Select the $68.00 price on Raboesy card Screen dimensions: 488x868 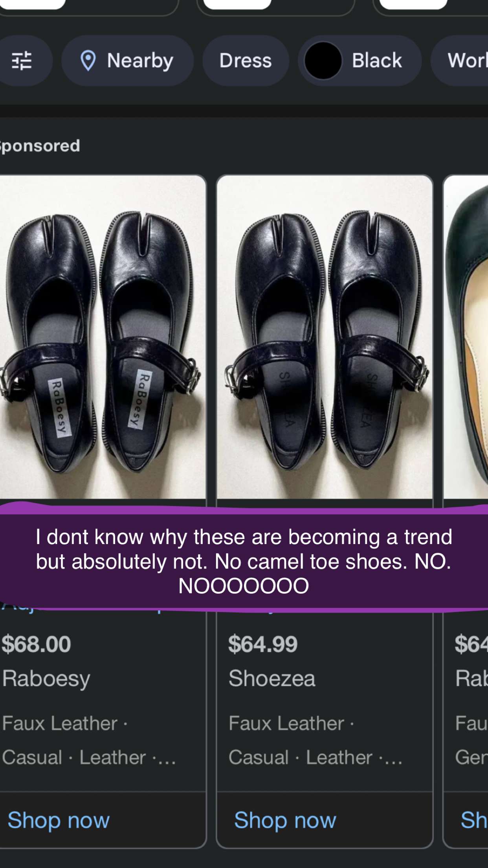pyautogui.click(x=36, y=644)
